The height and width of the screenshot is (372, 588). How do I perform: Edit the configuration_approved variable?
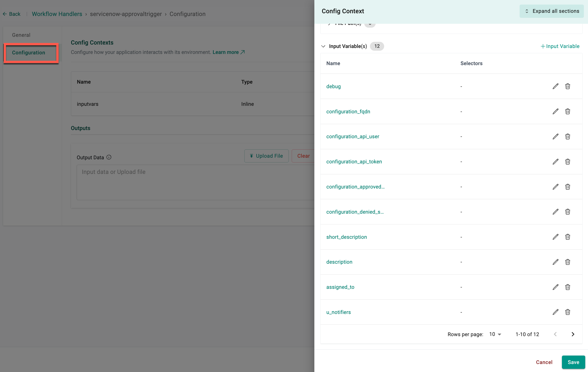point(555,187)
